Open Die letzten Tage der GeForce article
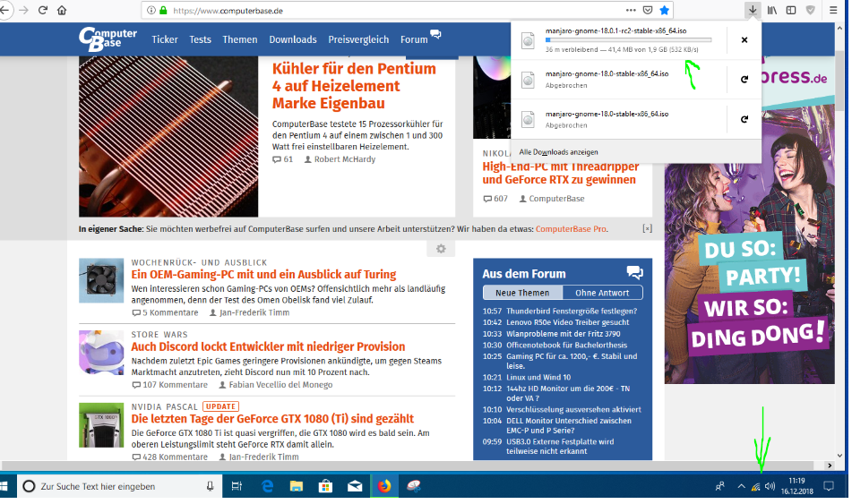The height and width of the screenshot is (504, 852). click(x=272, y=419)
